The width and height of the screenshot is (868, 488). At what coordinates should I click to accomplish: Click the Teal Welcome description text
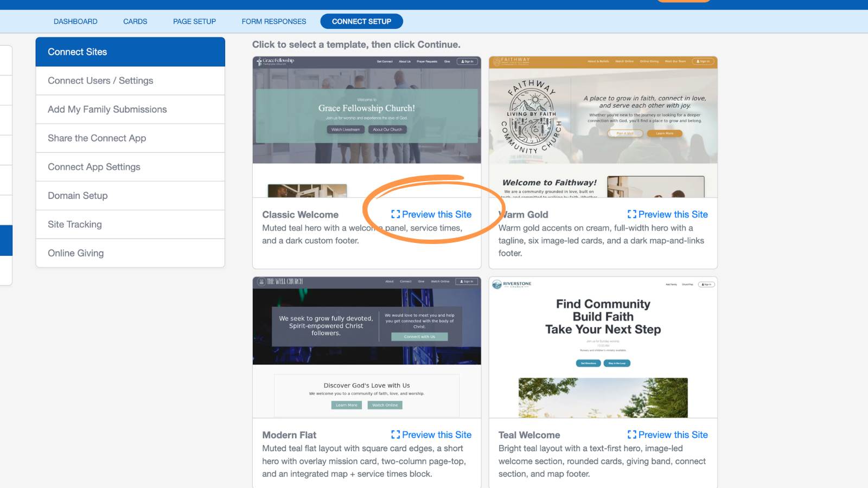(x=602, y=461)
